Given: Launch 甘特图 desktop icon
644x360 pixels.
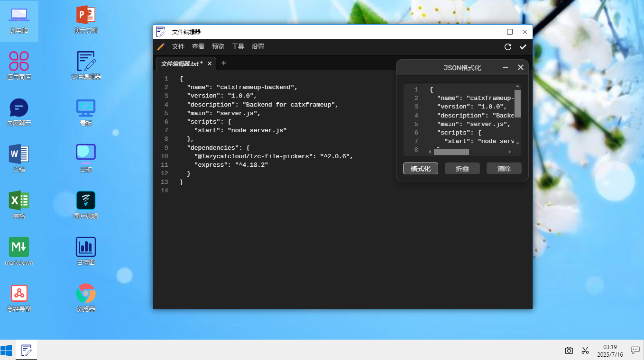Looking at the screenshot, I should tap(86, 252).
